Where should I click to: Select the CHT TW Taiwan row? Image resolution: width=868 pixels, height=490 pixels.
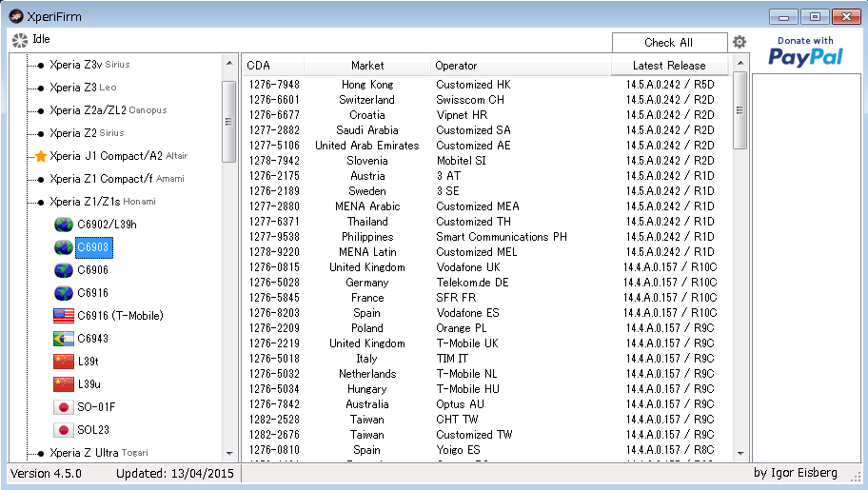487,420
